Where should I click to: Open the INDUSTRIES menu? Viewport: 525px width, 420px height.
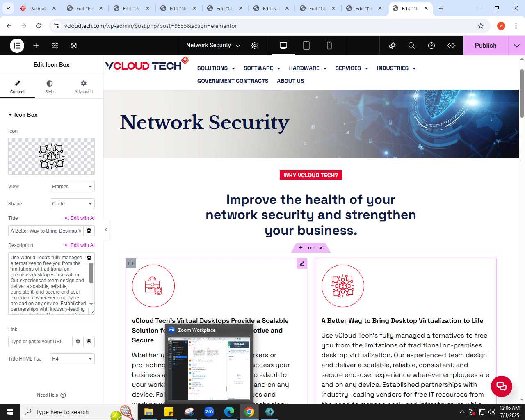coord(397,68)
